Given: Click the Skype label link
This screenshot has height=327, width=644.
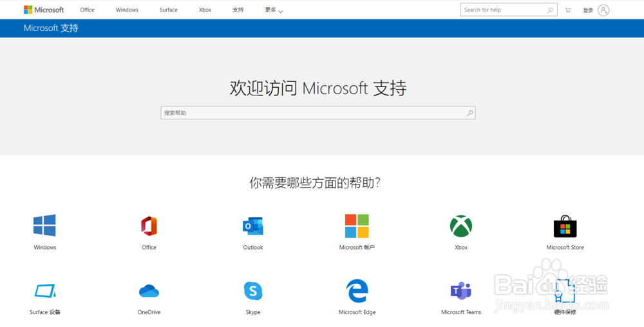Looking at the screenshot, I should 253,312.
